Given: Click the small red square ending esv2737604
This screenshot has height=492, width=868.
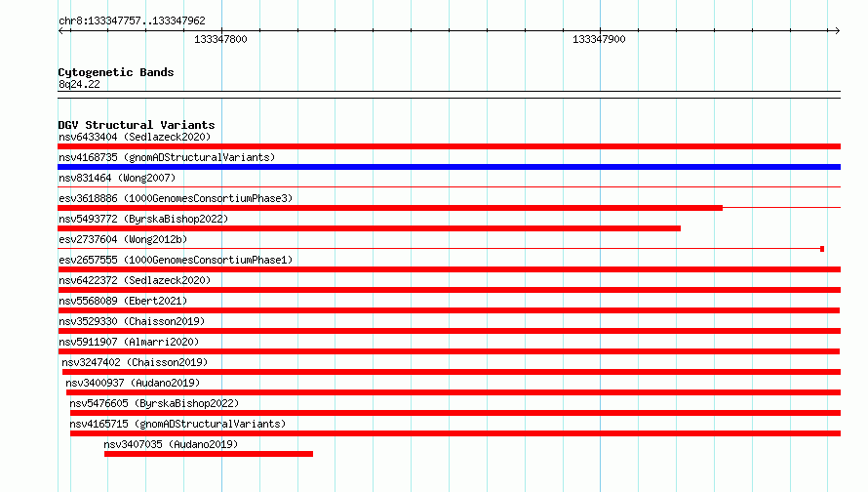Looking at the screenshot, I should pos(822,249).
